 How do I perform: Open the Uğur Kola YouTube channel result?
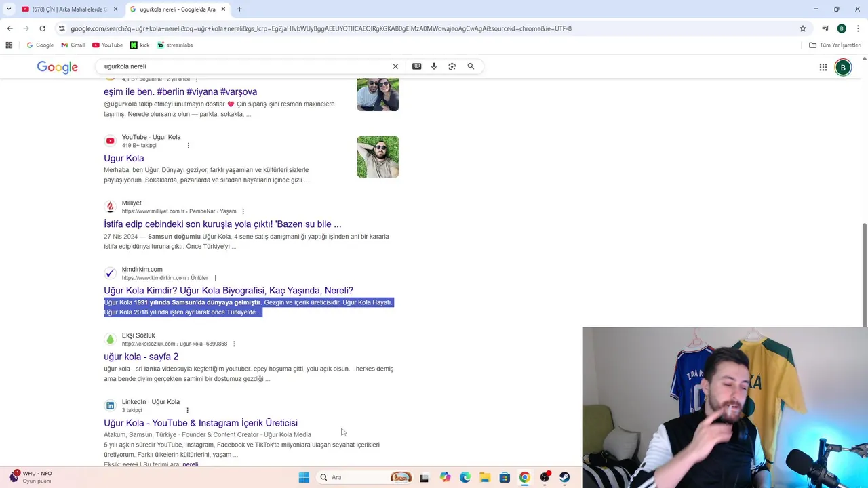[x=124, y=158]
